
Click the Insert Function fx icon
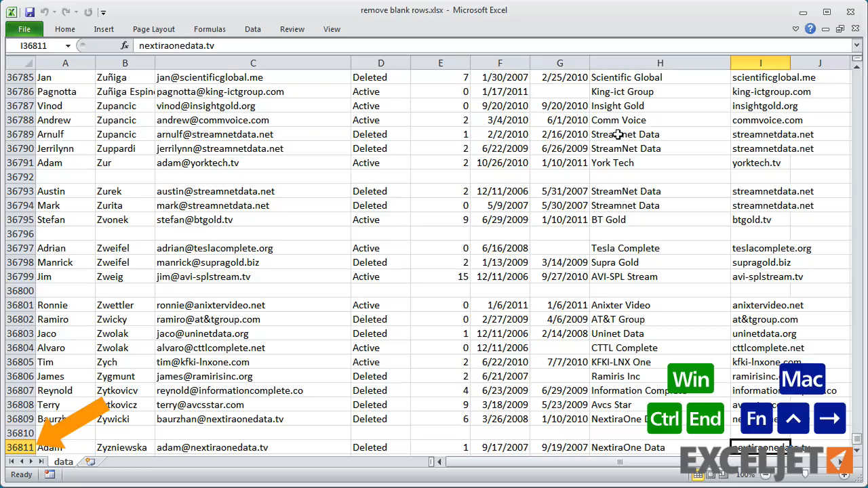(x=125, y=45)
